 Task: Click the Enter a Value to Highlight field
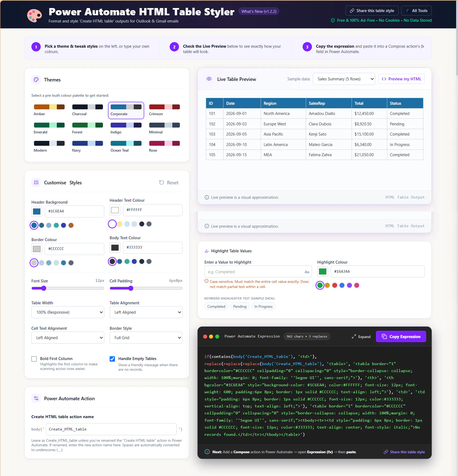[x=258, y=272]
